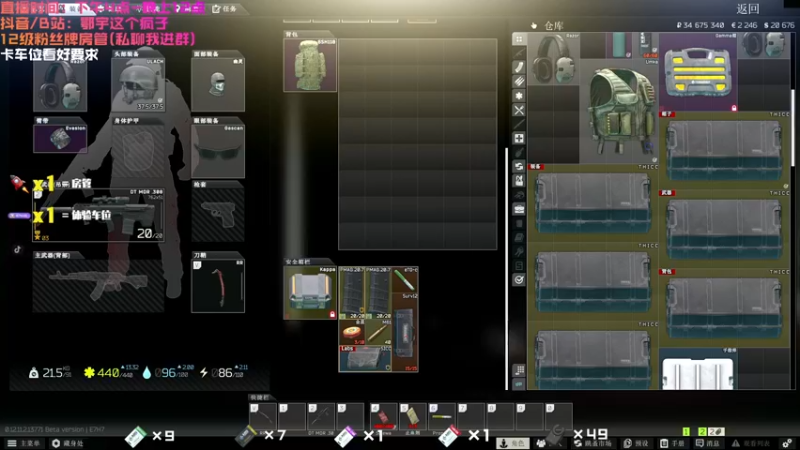
Task: Open the THICC case tagged 背包
Action: point(724,308)
